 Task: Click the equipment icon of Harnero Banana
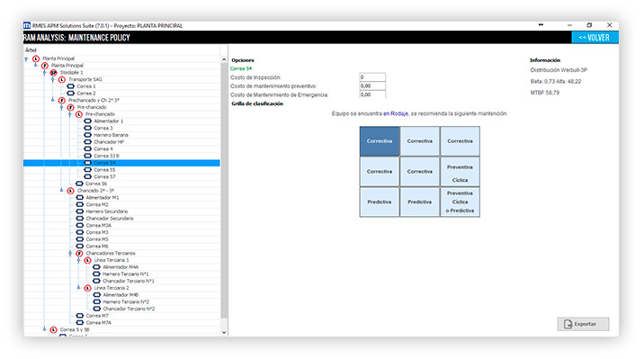coord(87,135)
